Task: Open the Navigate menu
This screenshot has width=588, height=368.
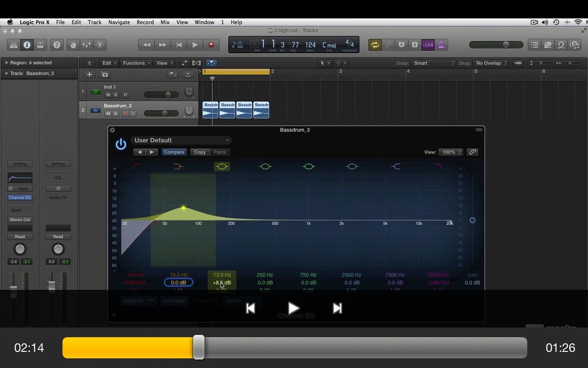Action: [x=119, y=22]
